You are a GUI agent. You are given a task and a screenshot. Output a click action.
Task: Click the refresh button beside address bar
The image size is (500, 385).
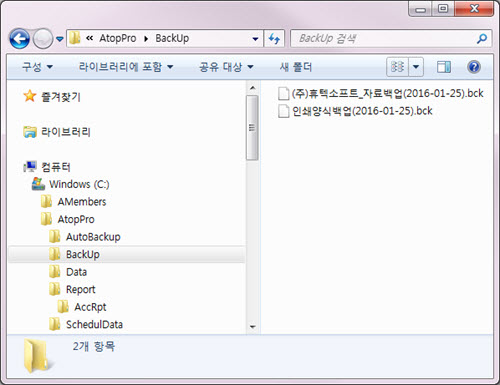(x=274, y=39)
